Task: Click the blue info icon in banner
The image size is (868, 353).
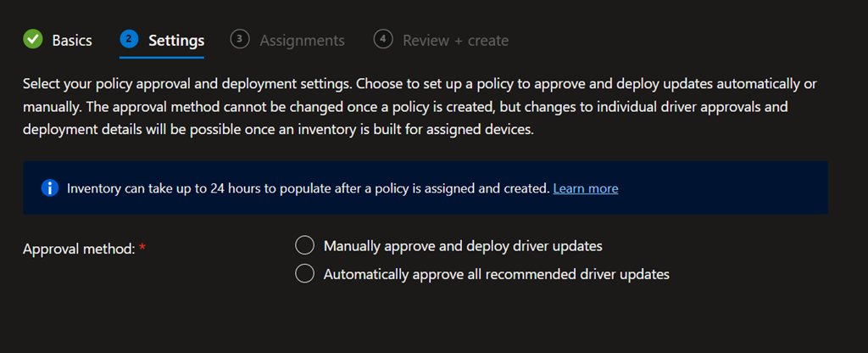Action: tap(49, 188)
